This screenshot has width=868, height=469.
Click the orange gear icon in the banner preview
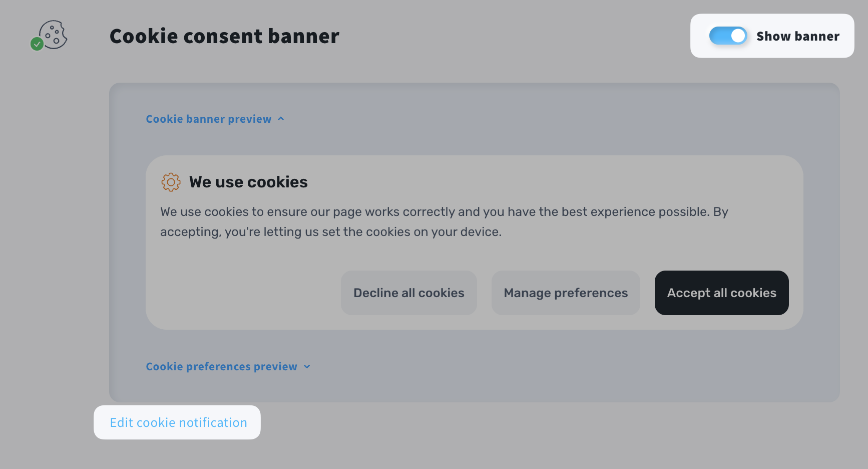171,182
